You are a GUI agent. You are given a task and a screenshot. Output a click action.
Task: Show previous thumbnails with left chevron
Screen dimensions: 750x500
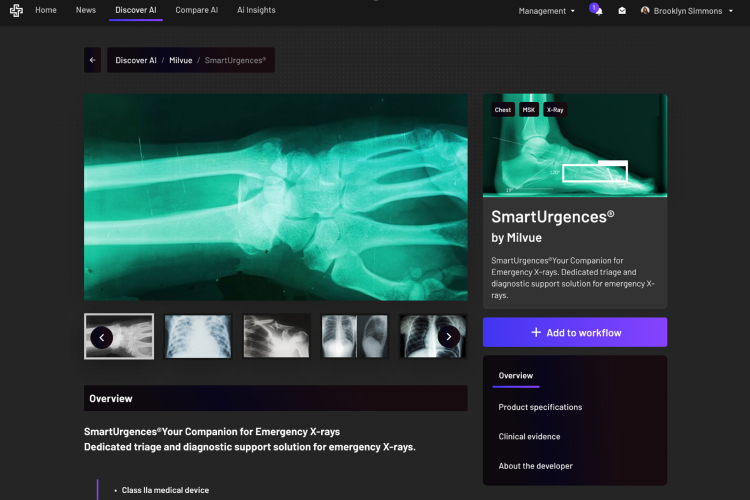coord(101,337)
